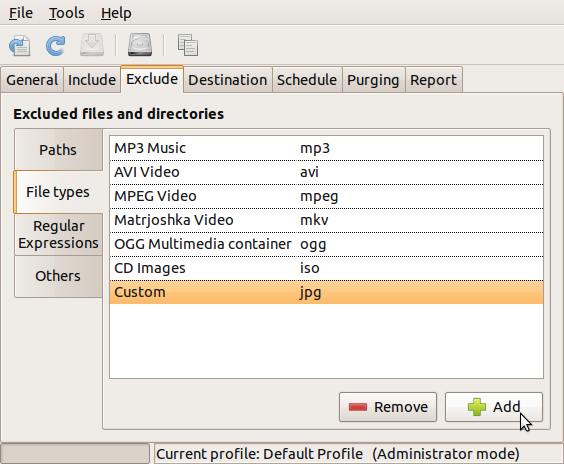Click the hard drive backup-now icon
Screen dimensions: 564x464
140,45
